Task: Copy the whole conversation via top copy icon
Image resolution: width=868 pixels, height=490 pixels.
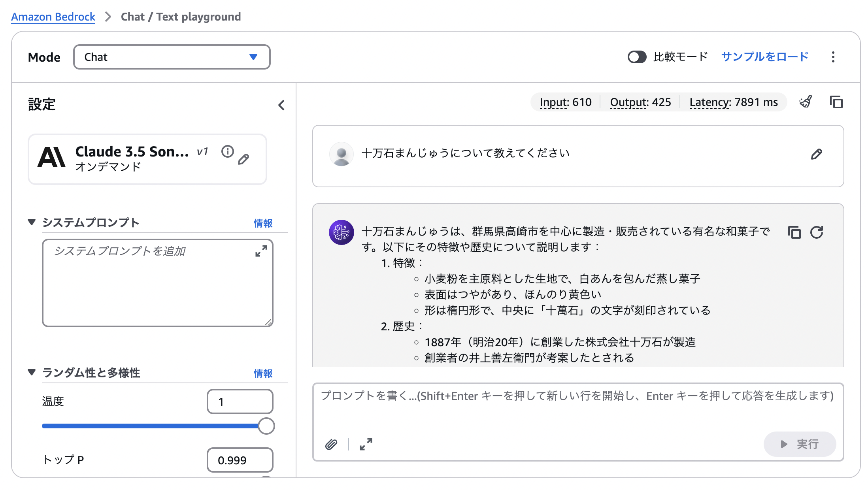Action: pyautogui.click(x=836, y=102)
